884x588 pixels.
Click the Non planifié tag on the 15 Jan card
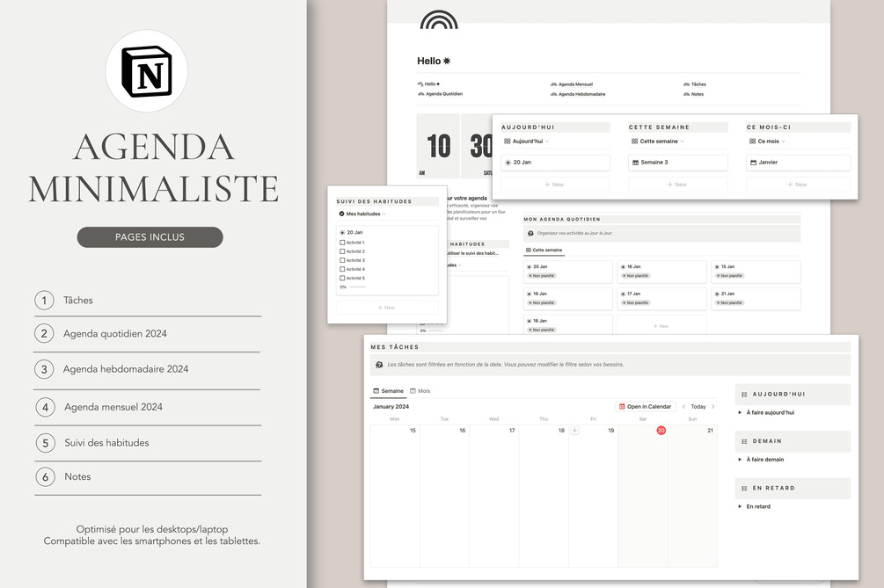pos(729,276)
